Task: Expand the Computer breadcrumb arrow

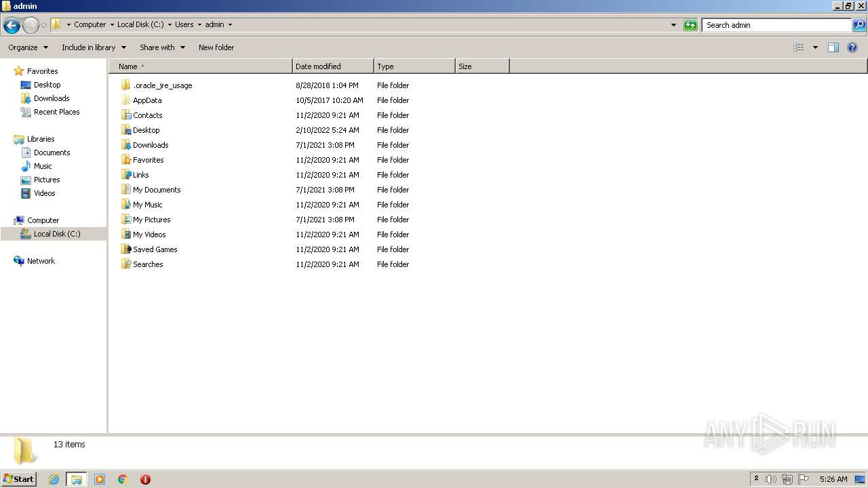Action: click(x=112, y=24)
